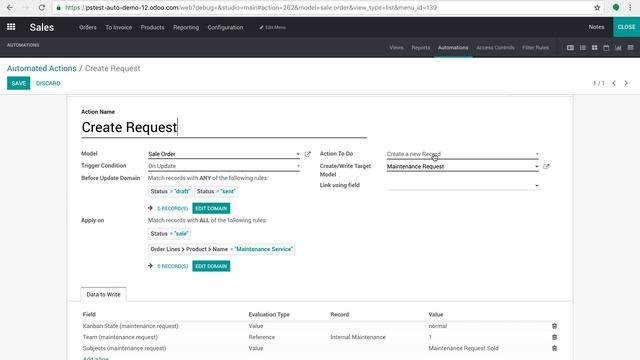Switch to the pivot view icon
640x360 pixels.
pos(631,48)
